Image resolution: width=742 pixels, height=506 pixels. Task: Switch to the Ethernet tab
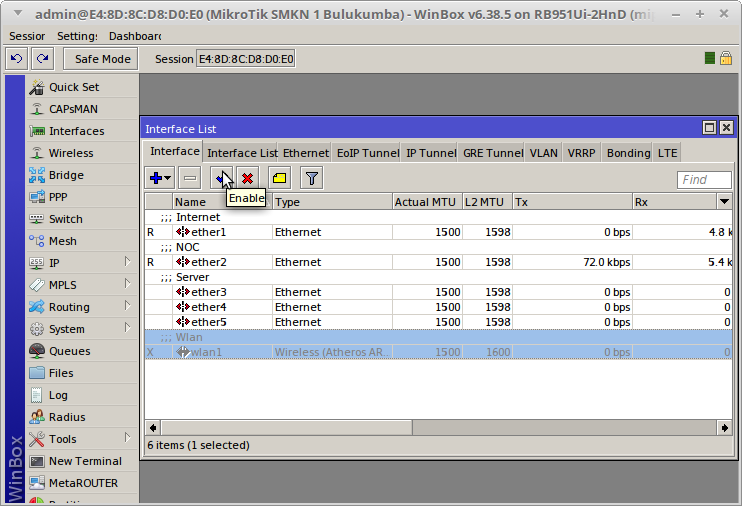point(305,153)
